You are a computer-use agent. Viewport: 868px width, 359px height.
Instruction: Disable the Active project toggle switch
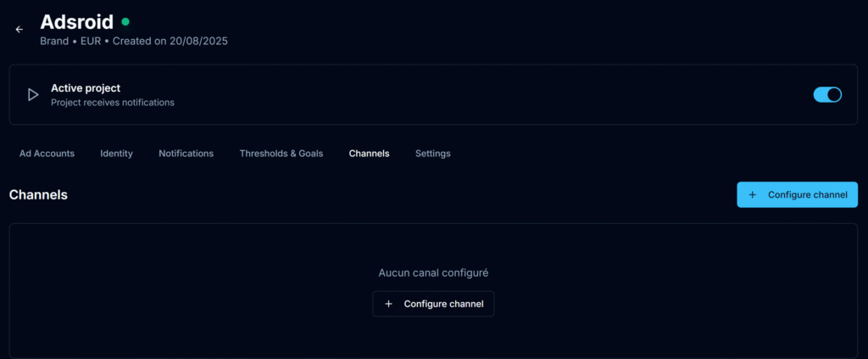coord(827,95)
